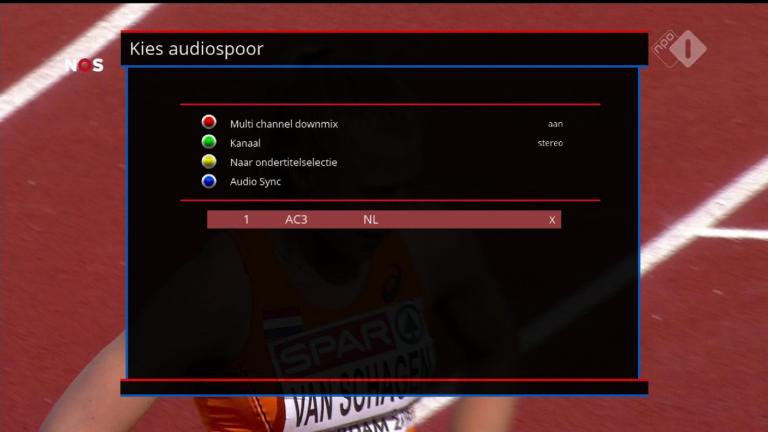
Task: Select the highlighted AC3 NL audio track row
Action: point(384,220)
